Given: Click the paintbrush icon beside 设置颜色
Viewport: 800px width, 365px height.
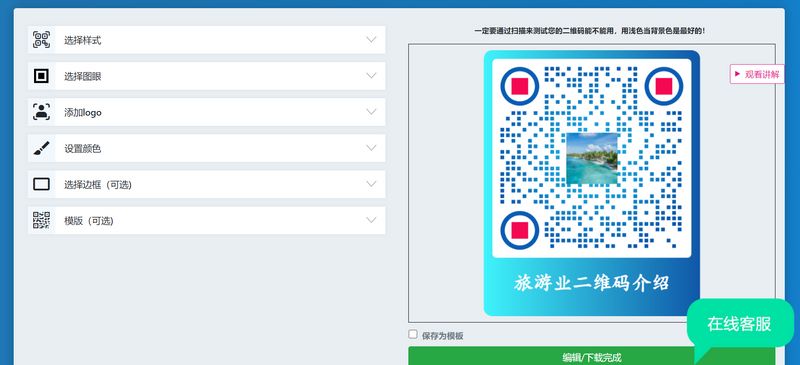Looking at the screenshot, I should click(x=41, y=148).
